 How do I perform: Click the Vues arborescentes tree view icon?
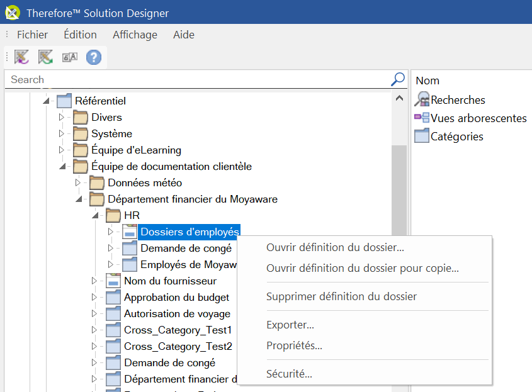click(x=422, y=118)
